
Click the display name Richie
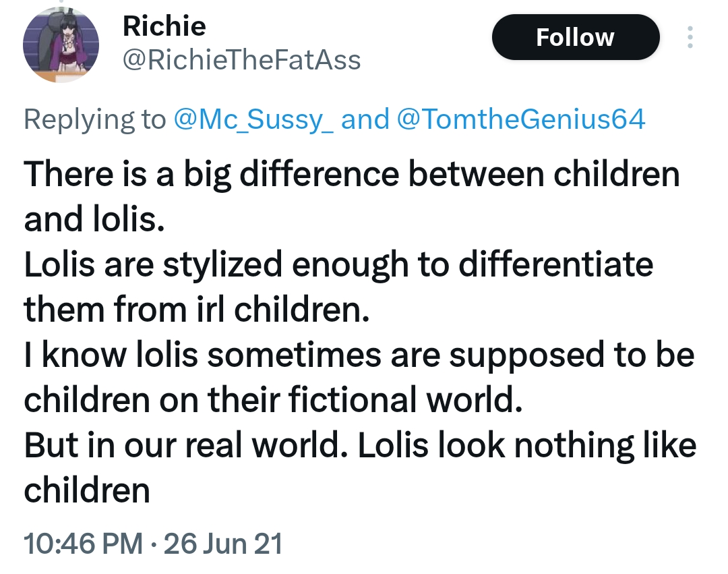tap(164, 26)
